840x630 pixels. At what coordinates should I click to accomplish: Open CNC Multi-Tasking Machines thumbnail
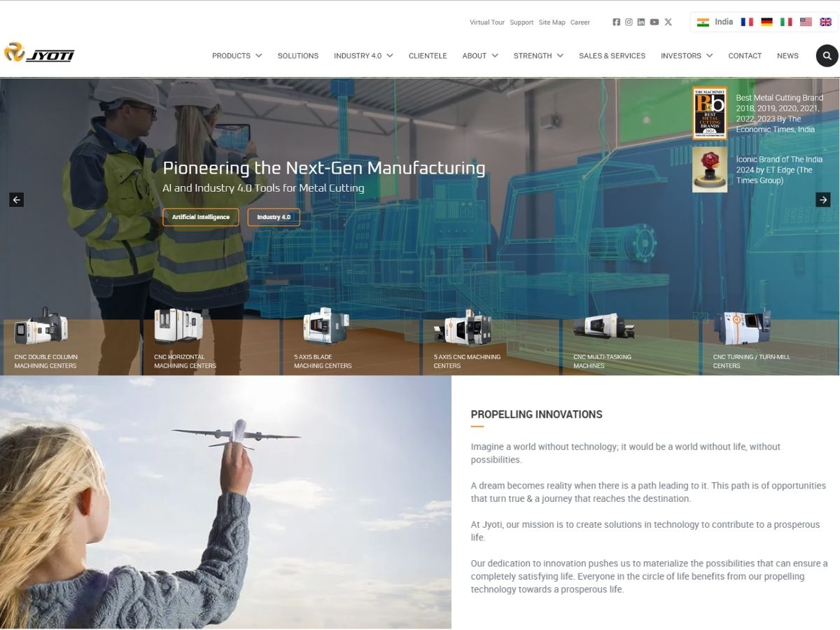[603, 343]
